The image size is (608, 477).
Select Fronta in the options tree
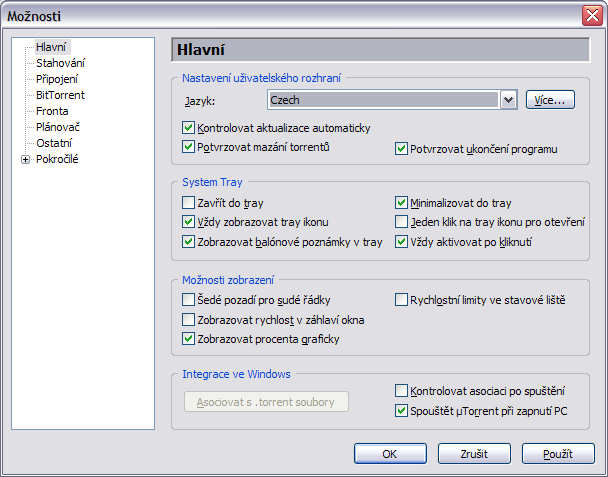[x=52, y=111]
